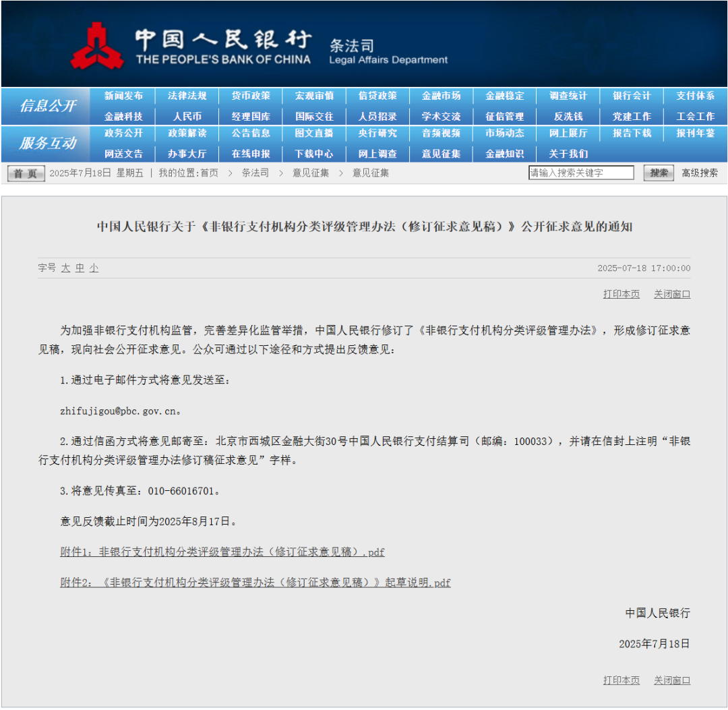Click the email address zhifujigou@pbc.gov.cn
The height and width of the screenshot is (710, 728).
(118, 411)
